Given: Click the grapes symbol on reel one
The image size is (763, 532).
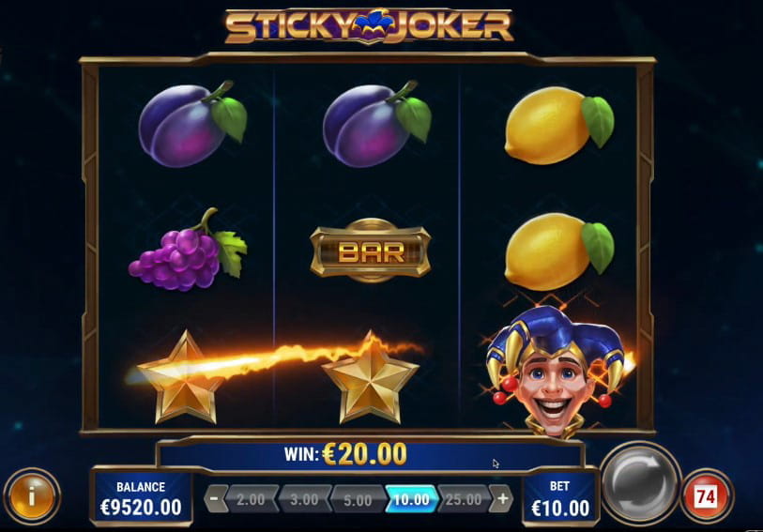Looking at the screenshot, I should point(188,250).
